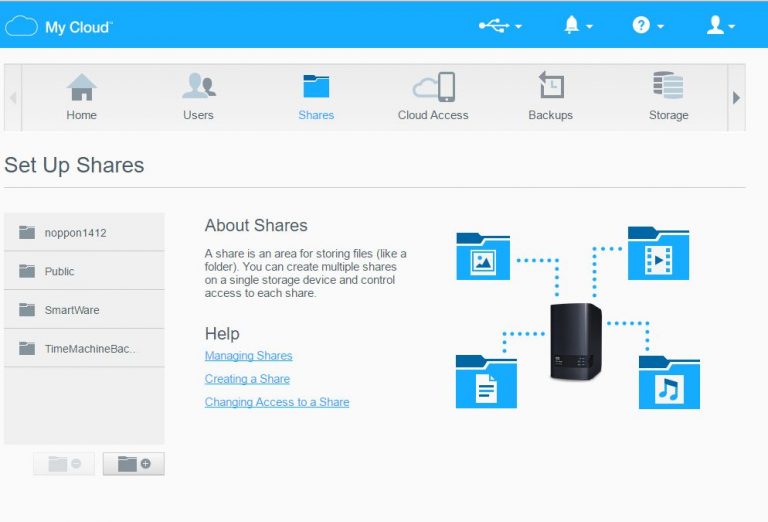Click the About Shares heading
This screenshot has height=522, width=768.
pos(256,225)
